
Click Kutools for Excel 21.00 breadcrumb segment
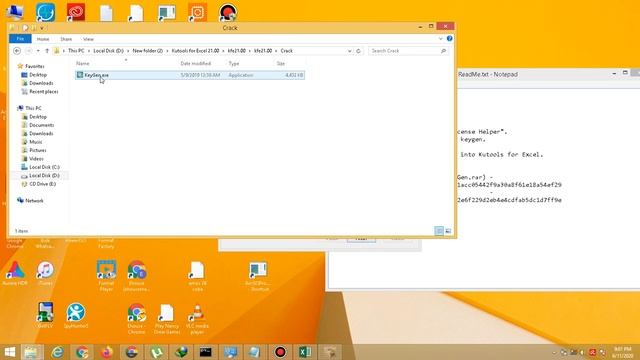click(x=195, y=51)
